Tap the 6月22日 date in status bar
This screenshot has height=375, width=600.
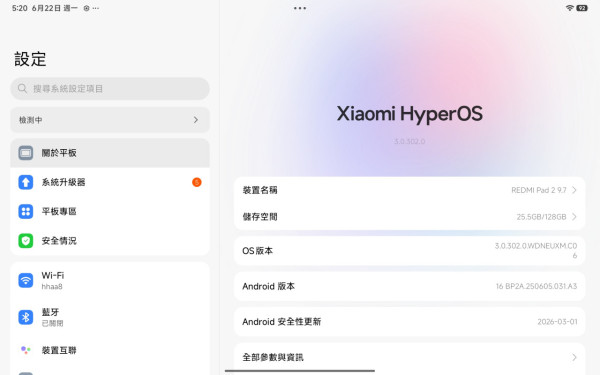click(x=46, y=8)
